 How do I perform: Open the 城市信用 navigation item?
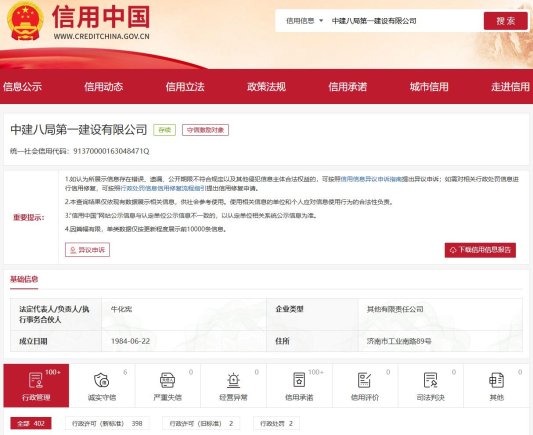point(429,87)
